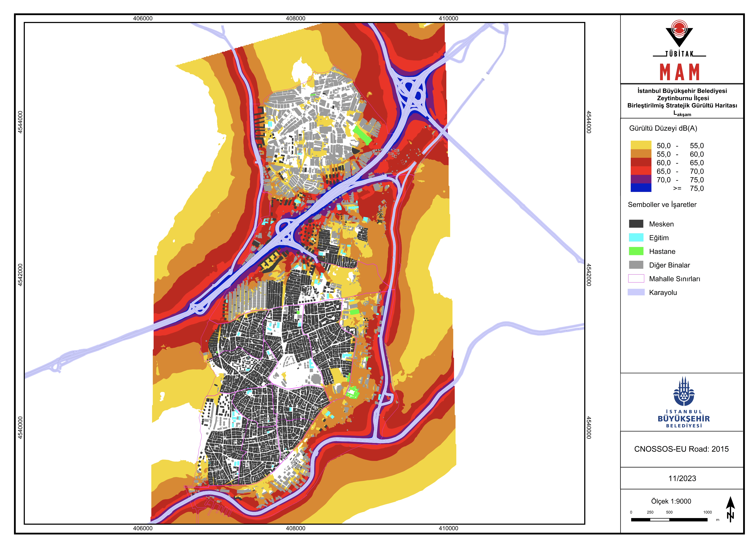Click the '500' scale bar label
756x546 pixels.
click(669, 512)
